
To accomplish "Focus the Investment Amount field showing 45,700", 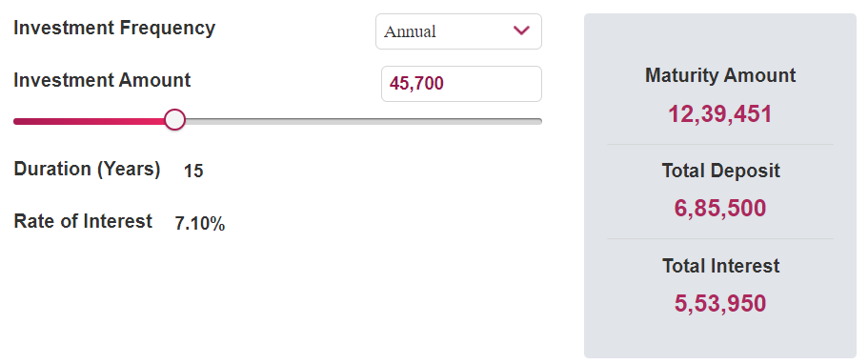I will click(x=461, y=84).
